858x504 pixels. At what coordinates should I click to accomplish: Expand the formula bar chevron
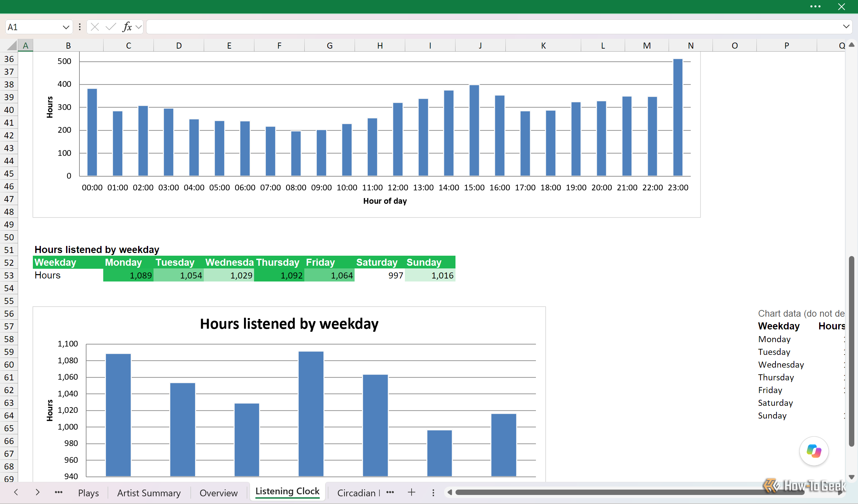[846, 26]
